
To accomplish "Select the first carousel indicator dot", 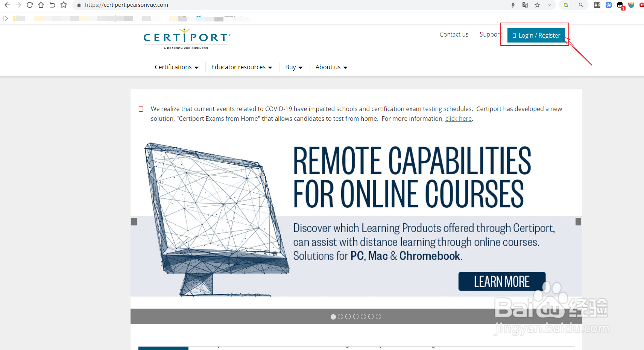I will coord(333,317).
